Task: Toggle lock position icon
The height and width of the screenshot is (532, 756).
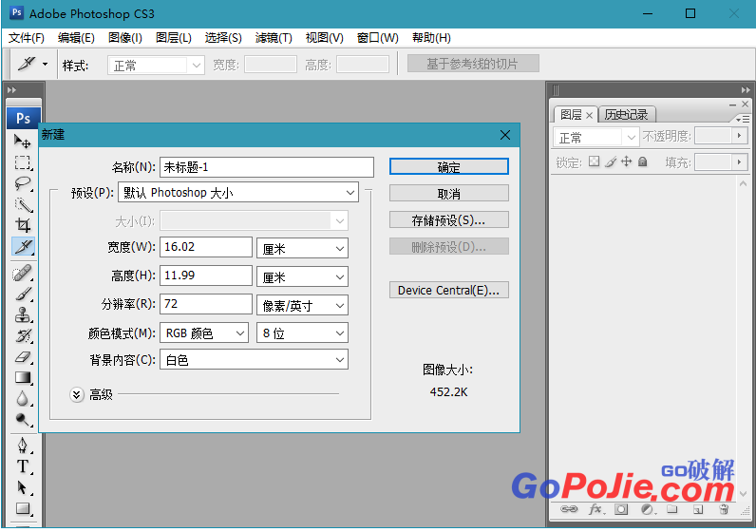Action: tap(626, 161)
